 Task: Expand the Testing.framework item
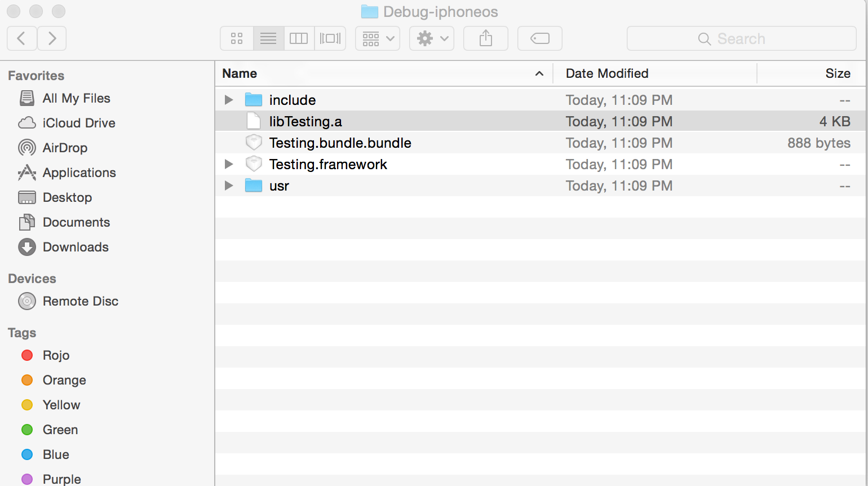[229, 164]
